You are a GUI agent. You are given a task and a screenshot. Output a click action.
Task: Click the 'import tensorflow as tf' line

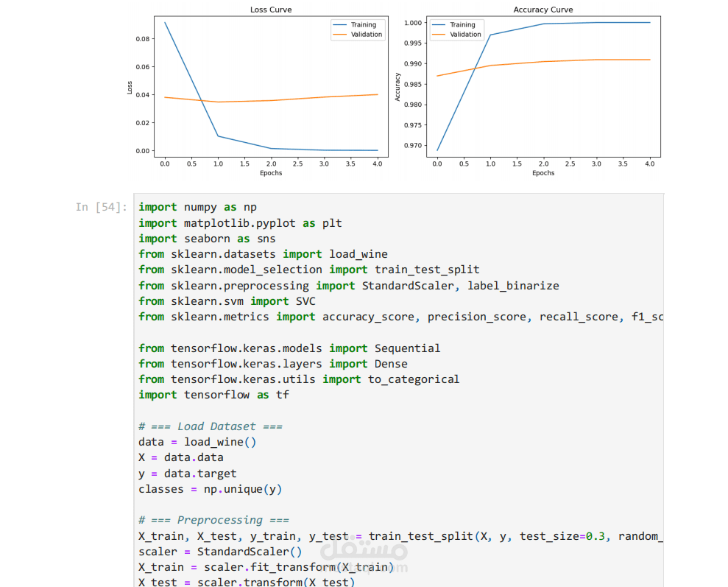point(213,395)
